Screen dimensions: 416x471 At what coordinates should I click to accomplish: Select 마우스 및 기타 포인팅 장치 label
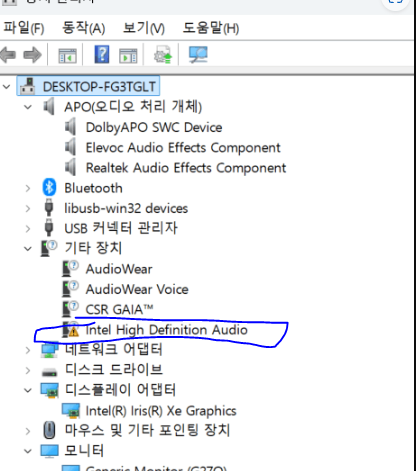(x=147, y=430)
